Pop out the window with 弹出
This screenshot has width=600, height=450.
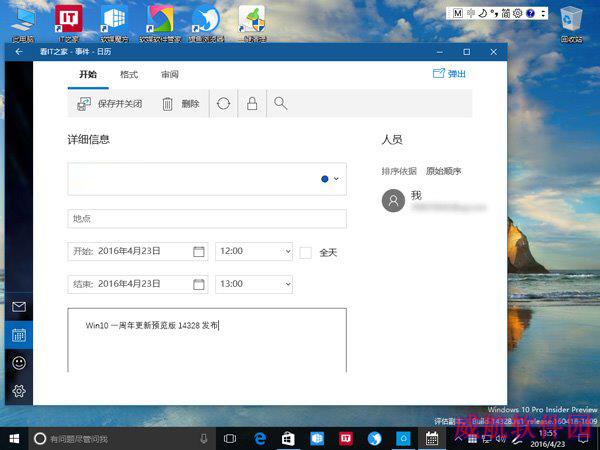[449, 74]
